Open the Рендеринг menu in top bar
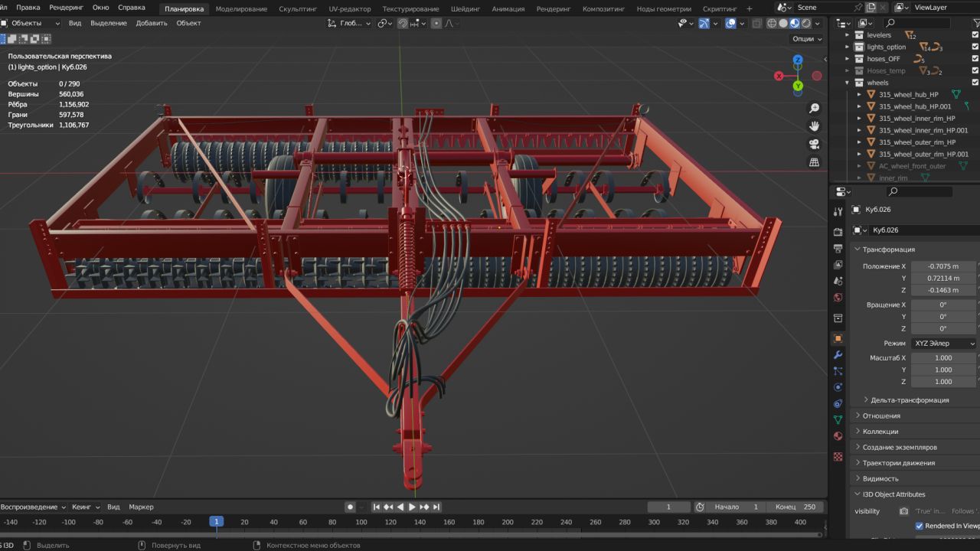This screenshot has width=980, height=551. 67,8
